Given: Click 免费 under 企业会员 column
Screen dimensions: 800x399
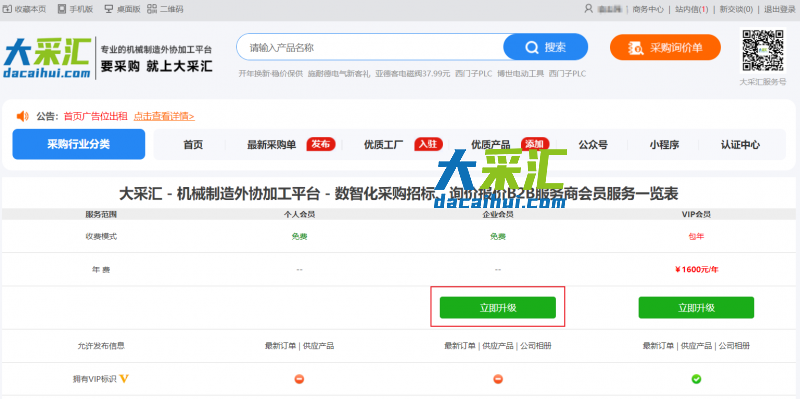Looking at the screenshot, I should 498,237.
